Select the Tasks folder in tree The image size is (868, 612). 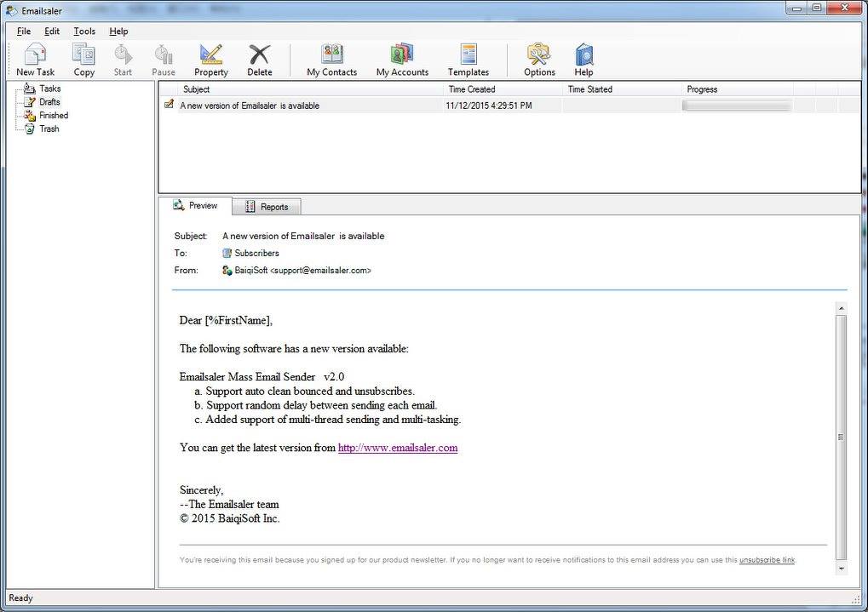[49, 89]
